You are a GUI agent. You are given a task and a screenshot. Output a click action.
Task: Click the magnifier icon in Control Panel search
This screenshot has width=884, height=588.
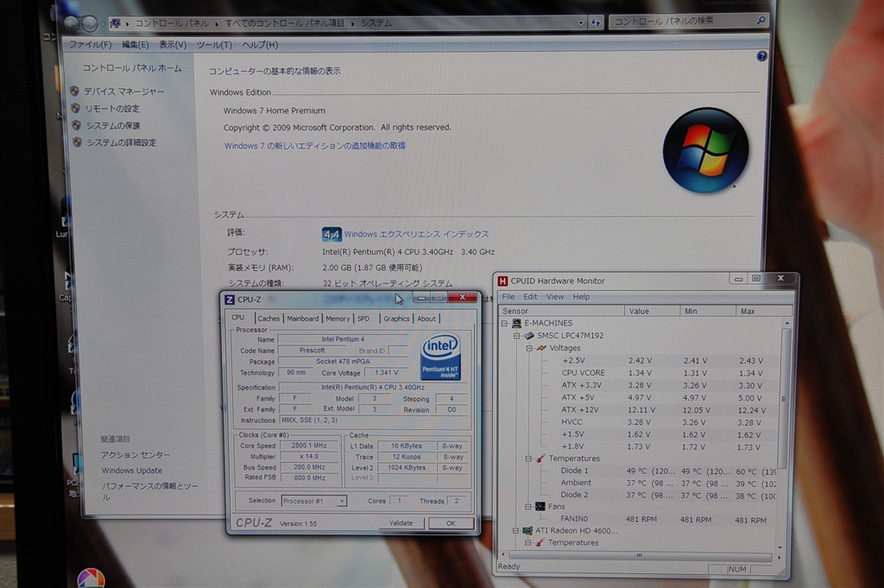point(761,21)
